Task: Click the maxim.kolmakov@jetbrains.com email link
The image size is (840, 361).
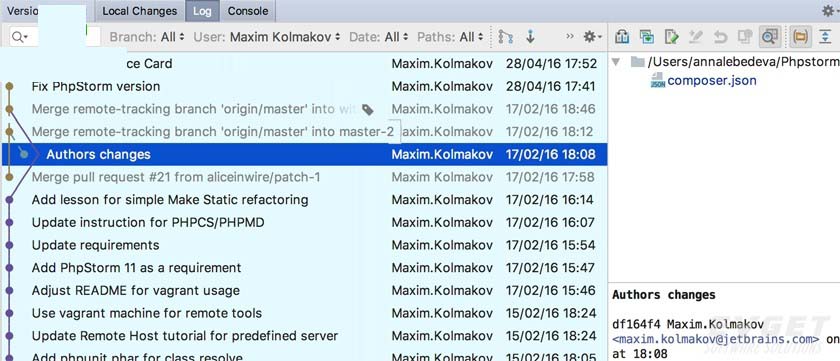Action: (x=716, y=340)
